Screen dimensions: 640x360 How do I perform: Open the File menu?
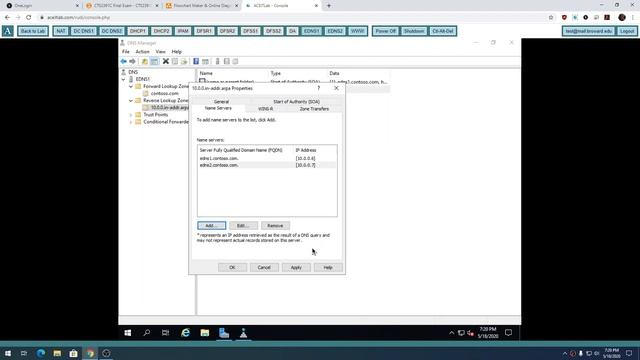(126, 52)
